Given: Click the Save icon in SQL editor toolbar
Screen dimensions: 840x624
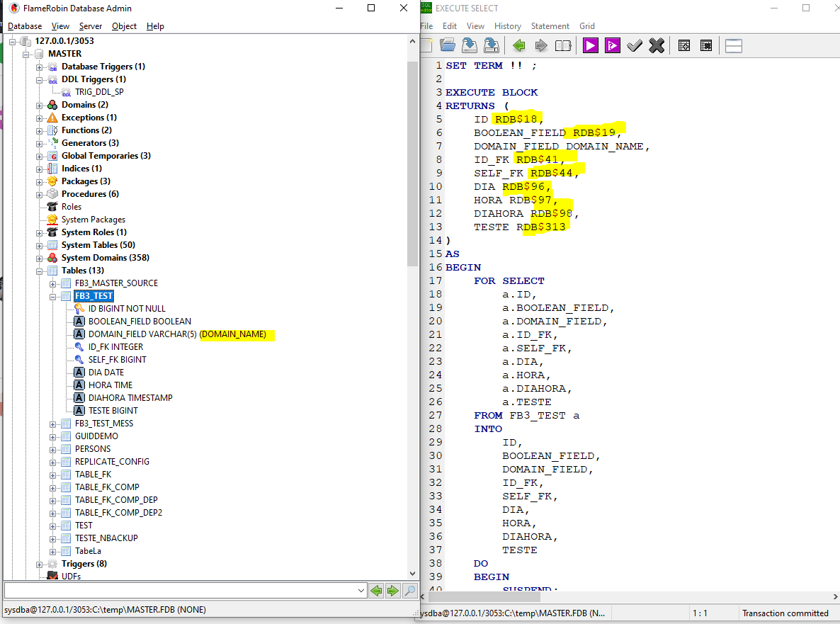Looking at the screenshot, I should [x=470, y=45].
